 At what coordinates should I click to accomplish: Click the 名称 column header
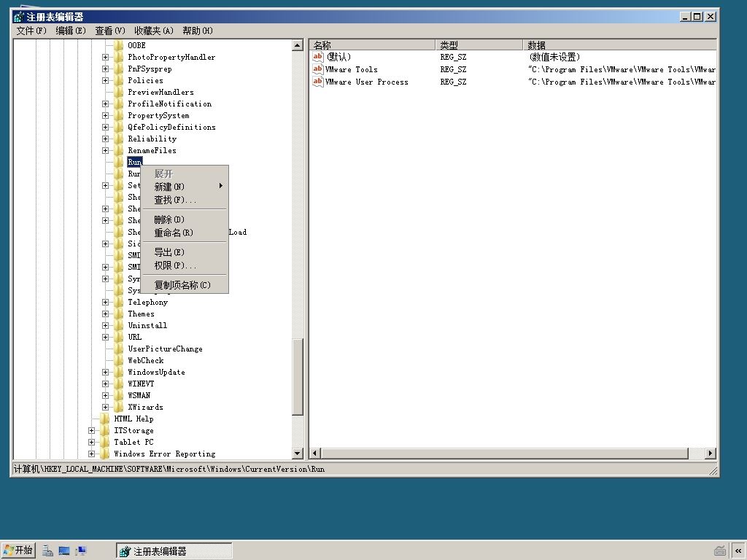[x=373, y=45]
